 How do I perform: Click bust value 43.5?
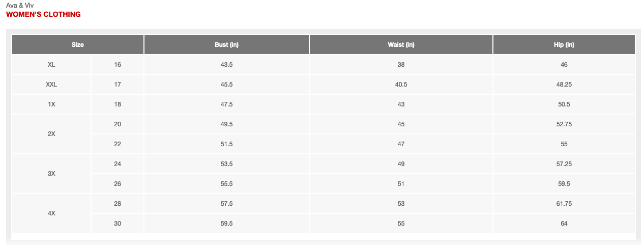(227, 65)
